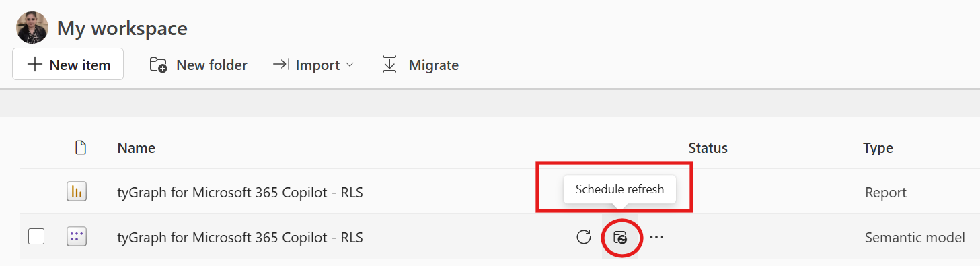Screen dimensions: 980x266
Task: Click the file type column header icon
Action: pos(81,148)
